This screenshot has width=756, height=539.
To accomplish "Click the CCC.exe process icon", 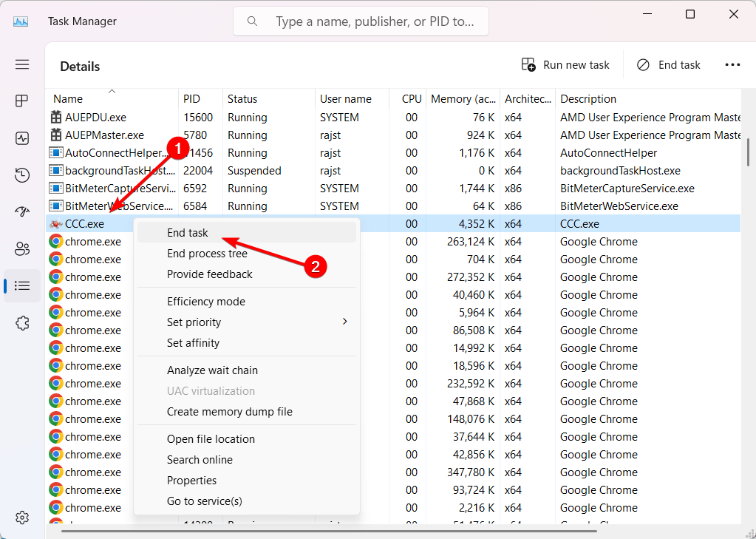I will [x=56, y=224].
